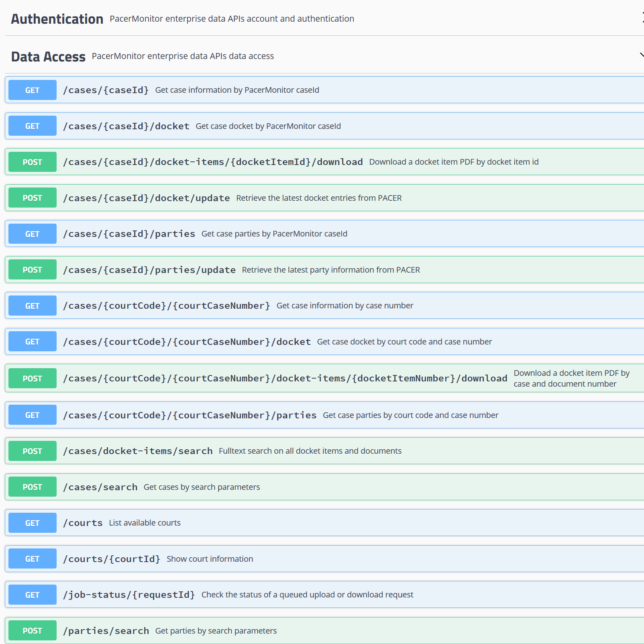Select the /cases/{caseId}/parties path

(x=129, y=234)
